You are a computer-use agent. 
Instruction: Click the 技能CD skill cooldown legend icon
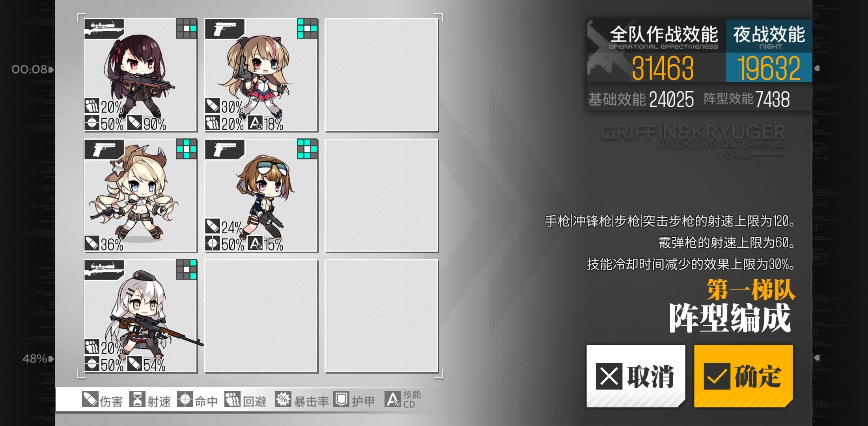point(393,400)
